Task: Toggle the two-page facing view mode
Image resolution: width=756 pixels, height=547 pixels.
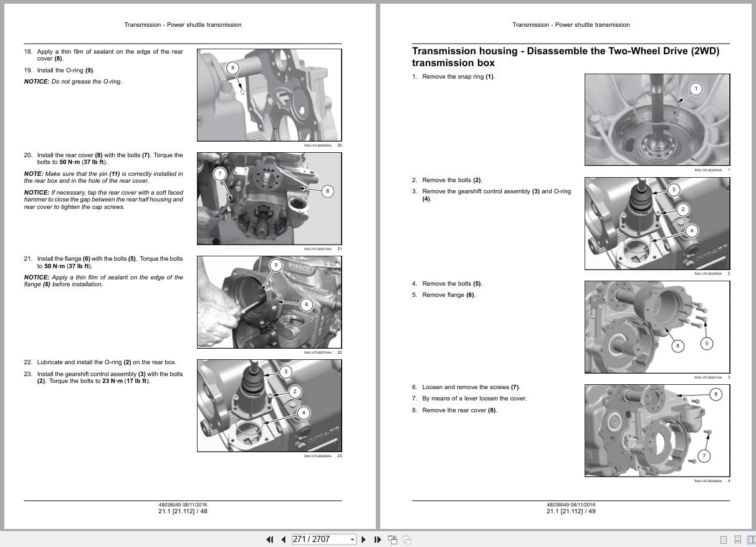Action: pos(752,539)
